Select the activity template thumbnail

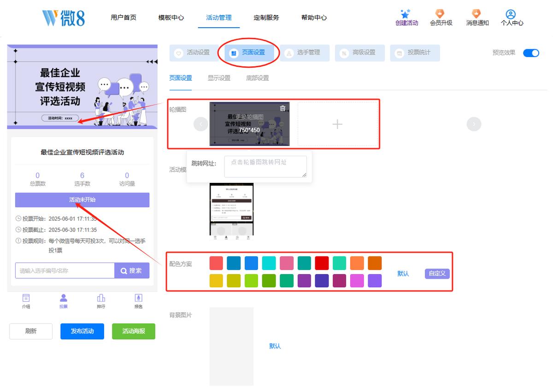pyautogui.click(x=231, y=211)
